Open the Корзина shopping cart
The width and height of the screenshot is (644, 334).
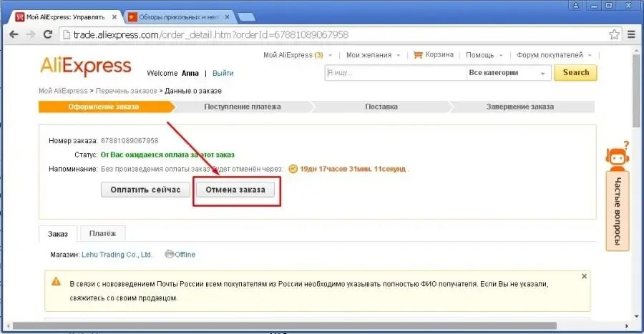click(434, 54)
